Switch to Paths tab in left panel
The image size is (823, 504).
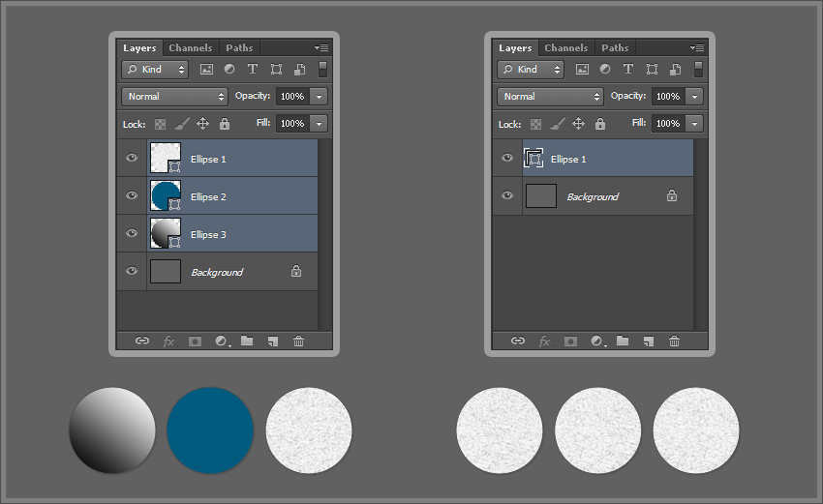(239, 47)
